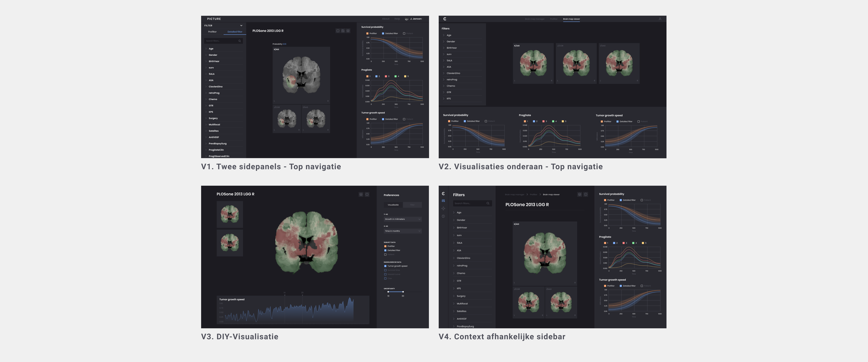Click the right Uncertainty slider handle at 30
This screenshot has height=362, width=868.
click(x=403, y=292)
